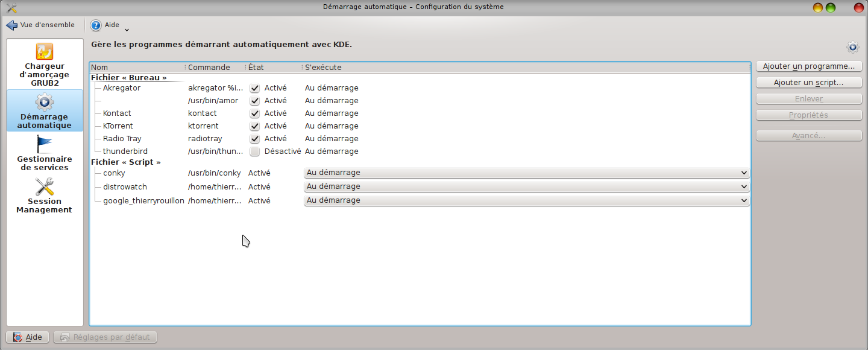Click the ktorrent command cell
Screen dimensions: 868x350
coord(203,126)
